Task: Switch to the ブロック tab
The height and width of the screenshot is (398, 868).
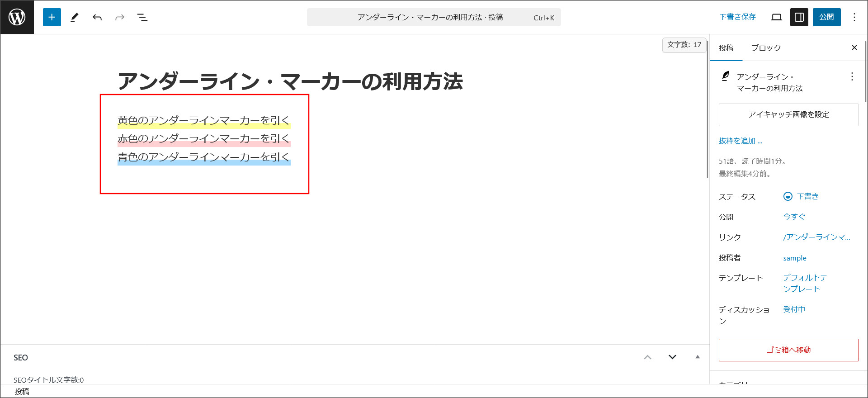Action: [766, 47]
